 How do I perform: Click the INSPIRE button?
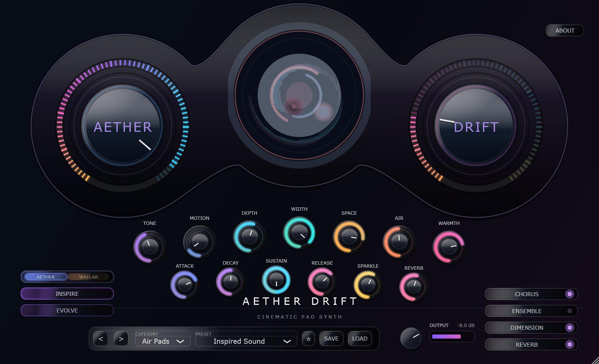(67, 293)
